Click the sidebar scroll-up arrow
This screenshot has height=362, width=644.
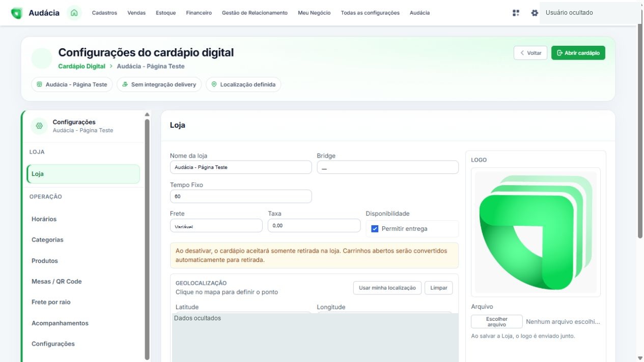(148, 114)
